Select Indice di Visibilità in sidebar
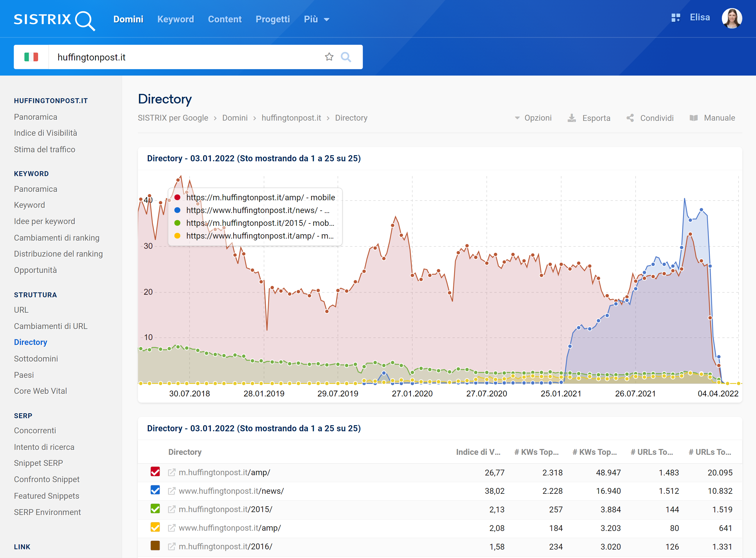Image resolution: width=756 pixels, height=558 pixels. tap(46, 133)
